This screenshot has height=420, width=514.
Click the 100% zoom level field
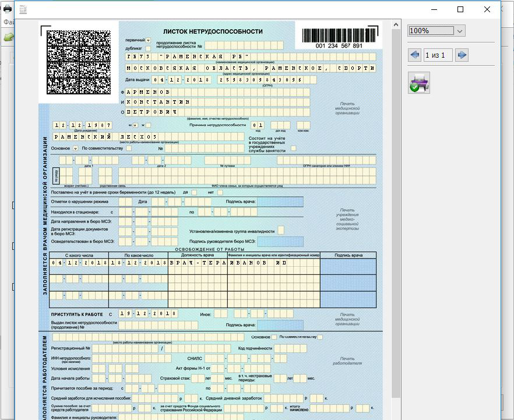pos(431,31)
